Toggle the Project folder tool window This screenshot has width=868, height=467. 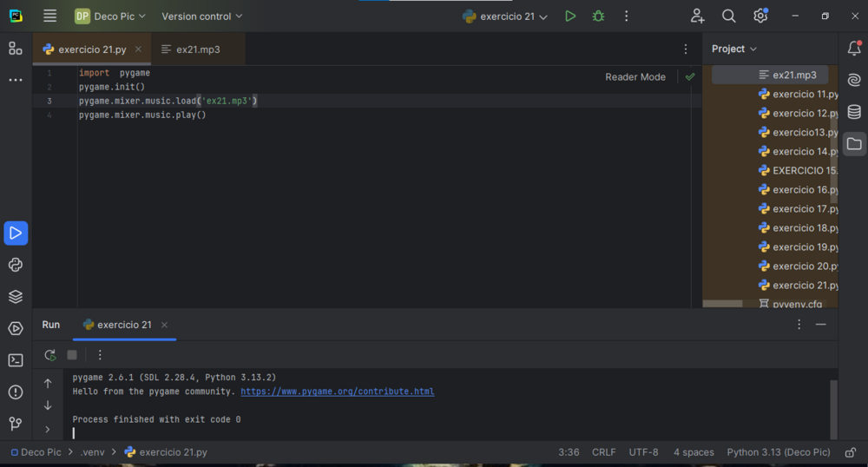click(x=854, y=144)
